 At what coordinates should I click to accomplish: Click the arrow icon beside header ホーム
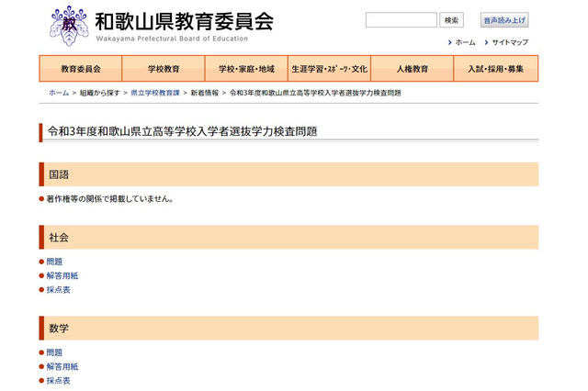[449, 43]
